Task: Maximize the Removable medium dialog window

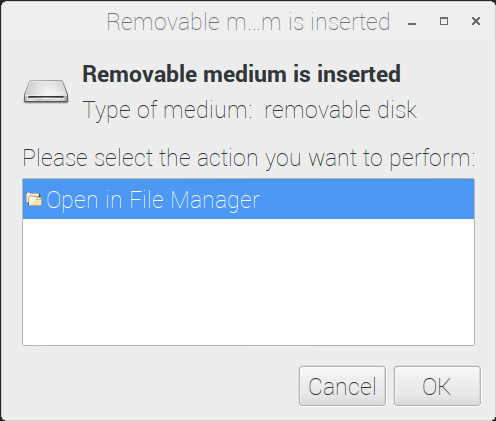Action: (444, 22)
